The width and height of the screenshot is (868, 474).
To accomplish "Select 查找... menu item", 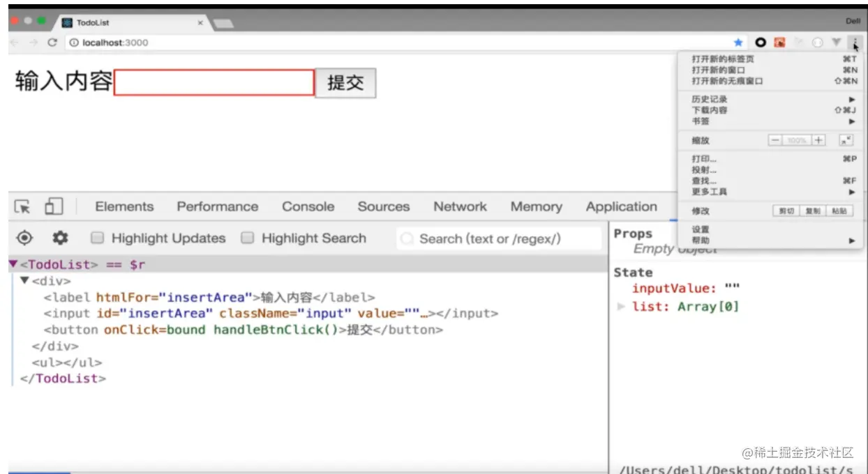I will pyautogui.click(x=770, y=181).
